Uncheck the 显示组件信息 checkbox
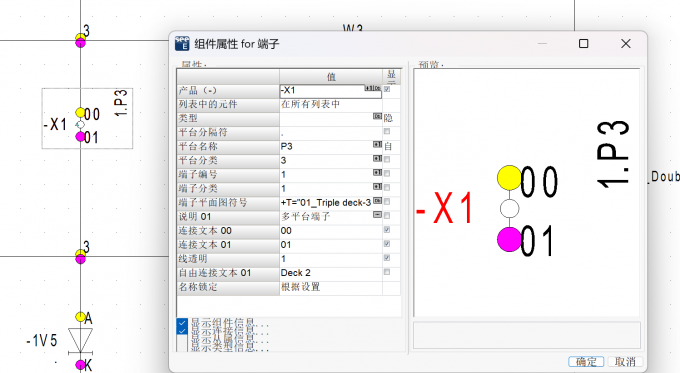The height and width of the screenshot is (373, 680). point(182,323)
